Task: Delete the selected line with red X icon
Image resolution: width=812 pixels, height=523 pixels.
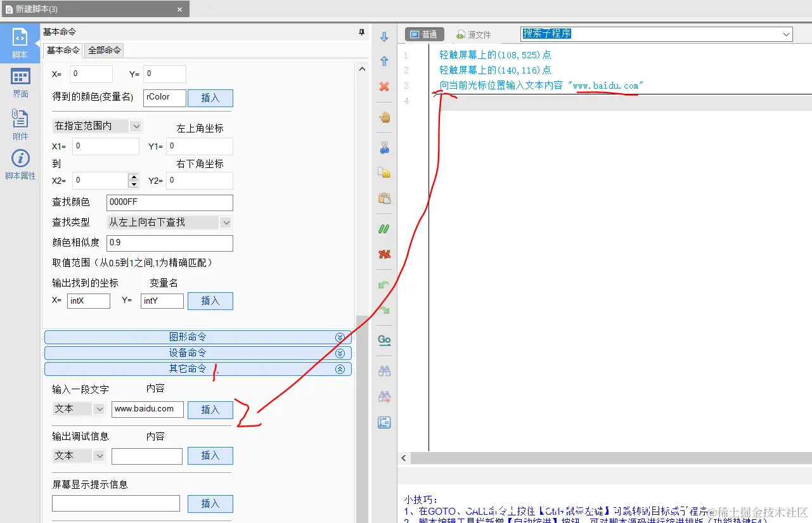Action: (x=384, y=87)
